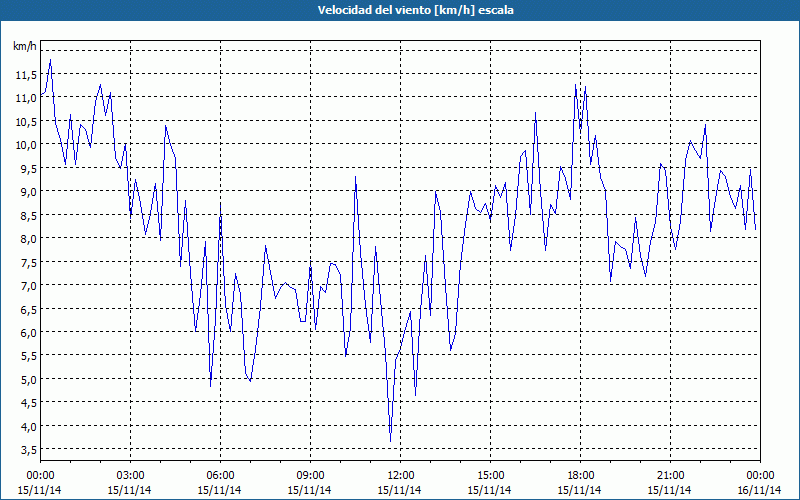Click the 8,5 y-axis value
This screenshot has width=800, height=500.
[29, 216]
